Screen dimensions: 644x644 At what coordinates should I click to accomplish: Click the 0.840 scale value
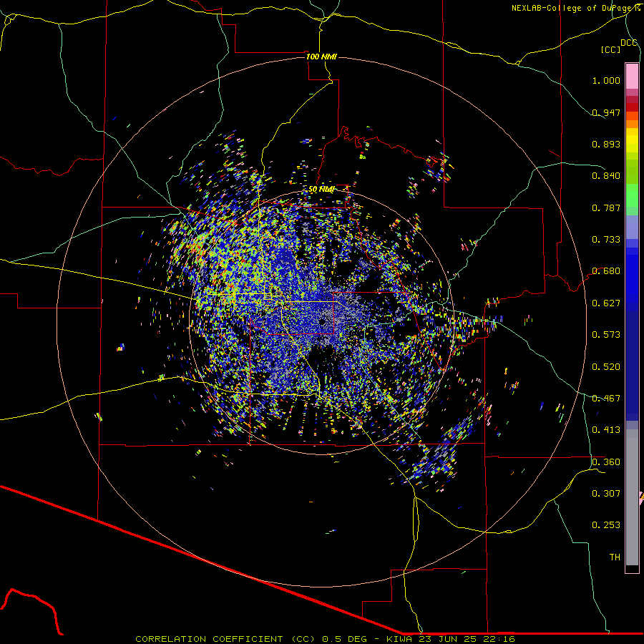[606, 176]
